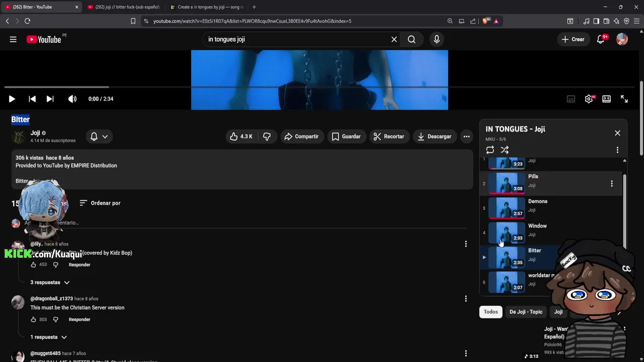This screenshot has height=362, width=644.
Task: Close the IN TONGUES playlist panel
Action: point(617,133)
